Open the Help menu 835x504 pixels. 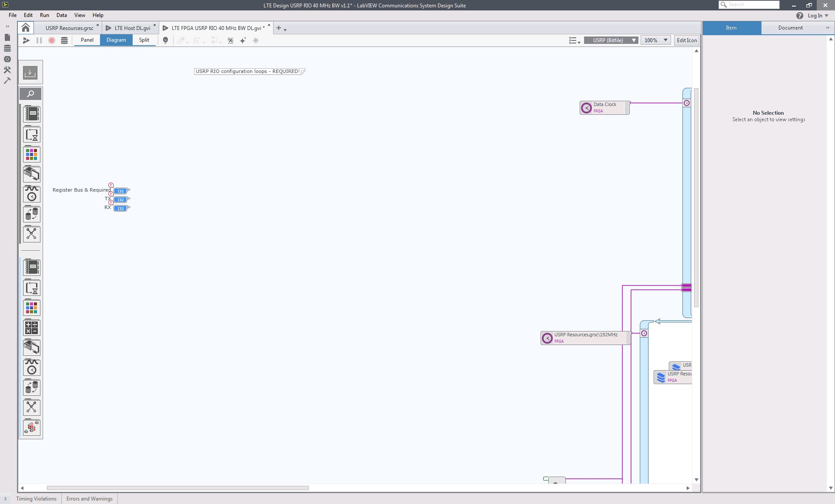coord(98,15)
